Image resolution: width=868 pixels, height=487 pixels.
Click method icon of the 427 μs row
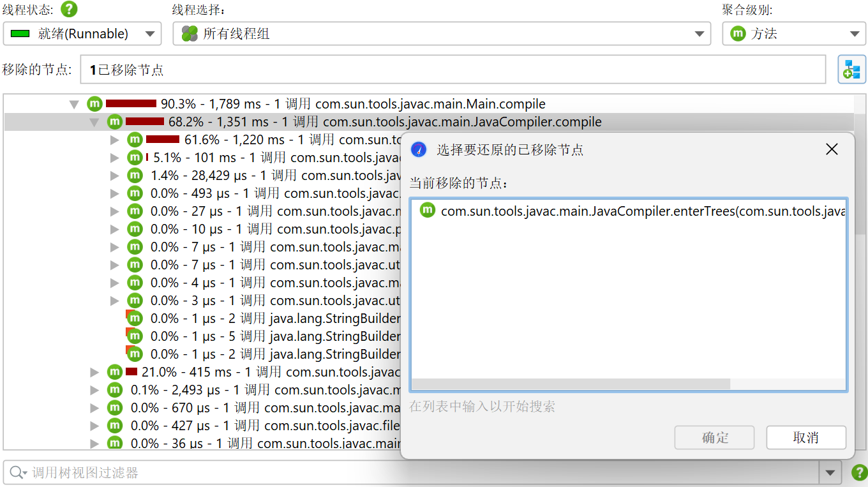pyautogui.click(x=115, y=426)
